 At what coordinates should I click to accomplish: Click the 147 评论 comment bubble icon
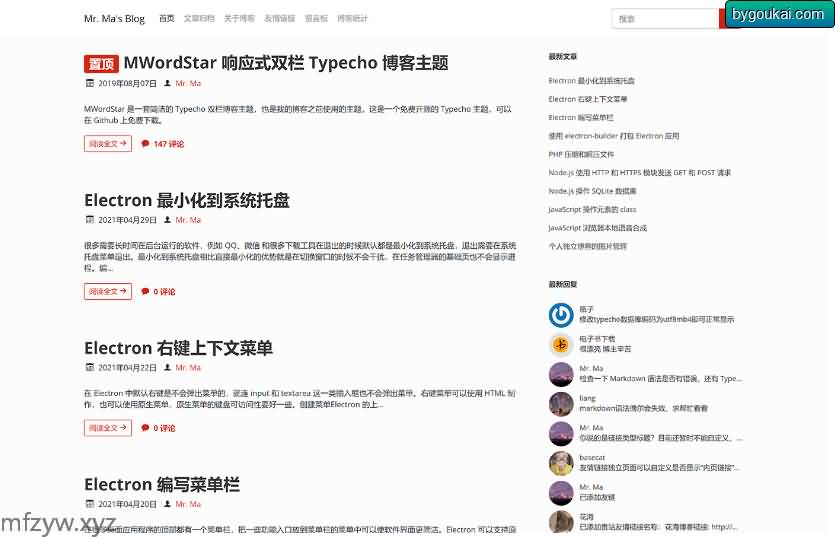click(x=145, y=144)
